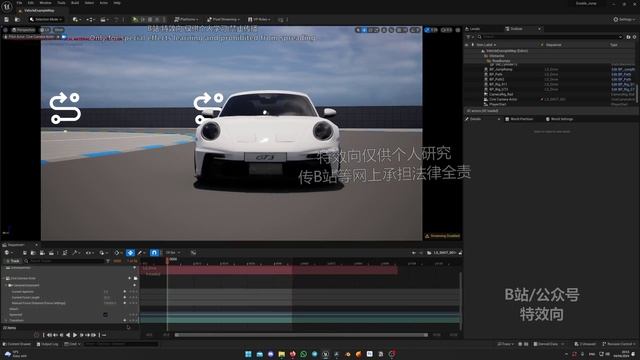Open the Selection Mode dropdown

(x=46, y=19)
